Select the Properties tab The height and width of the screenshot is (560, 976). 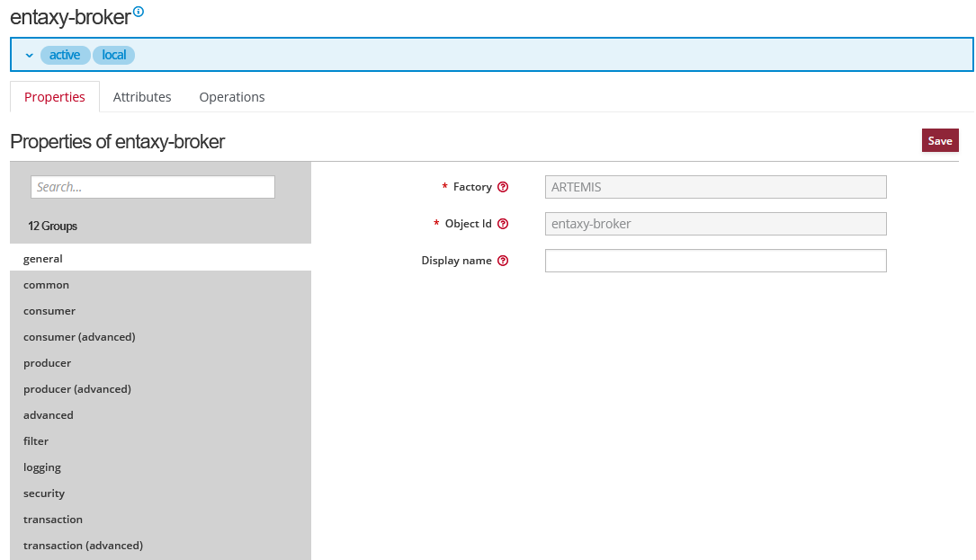point(55,97)
